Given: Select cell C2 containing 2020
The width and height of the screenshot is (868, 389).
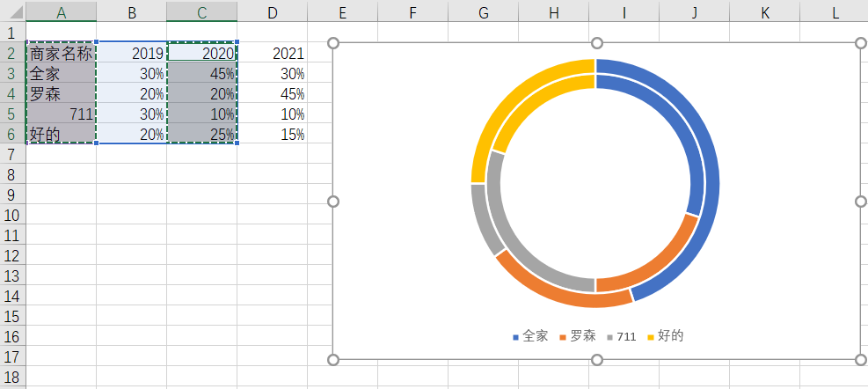Looking at the screenshot, I should coord(202,53).
